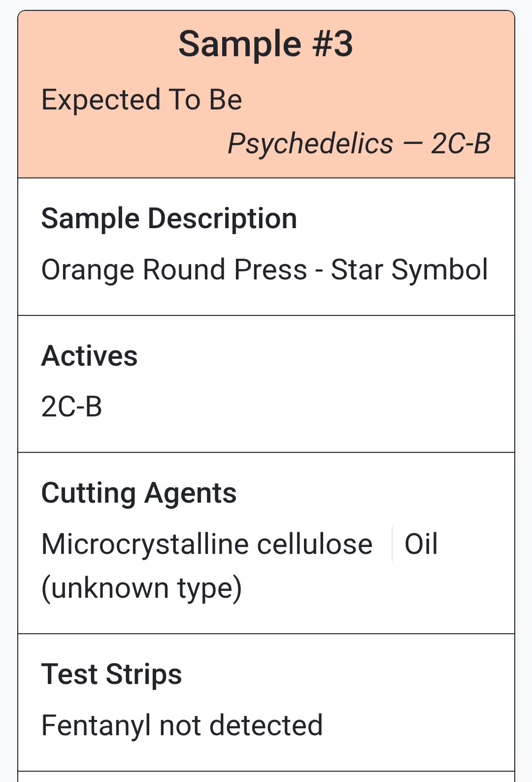The height and width of the screenshot is (782, 532).
Task: Select the Microcrystalline cellulose cutting agent
Action: pyautogui.click(x=207, y=544)
